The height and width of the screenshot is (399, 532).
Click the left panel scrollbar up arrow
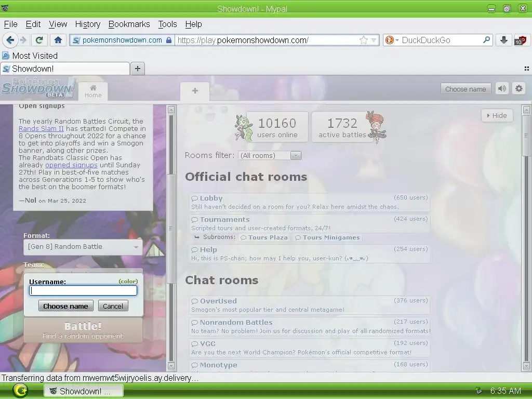click(171, 110)
